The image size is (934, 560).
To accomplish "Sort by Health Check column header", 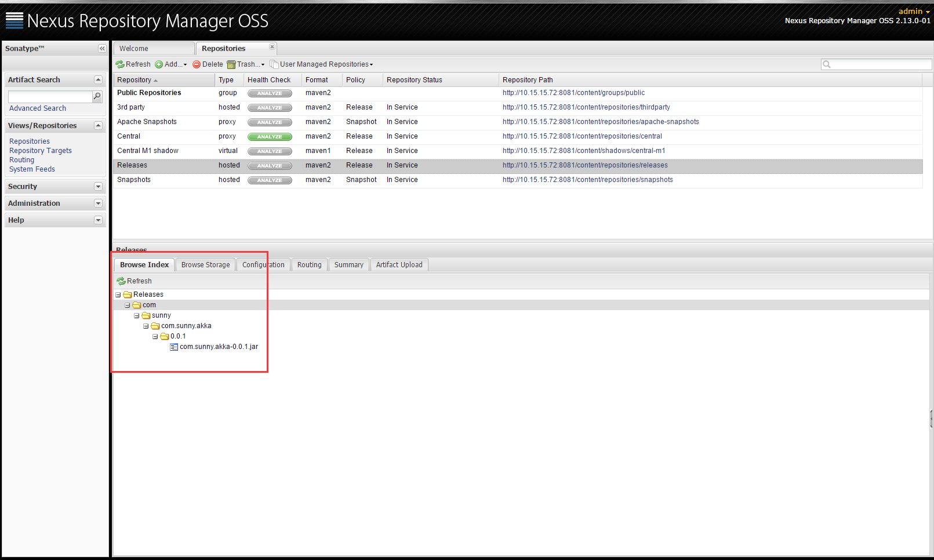I will pyautogui.click(x=272, y=80).
